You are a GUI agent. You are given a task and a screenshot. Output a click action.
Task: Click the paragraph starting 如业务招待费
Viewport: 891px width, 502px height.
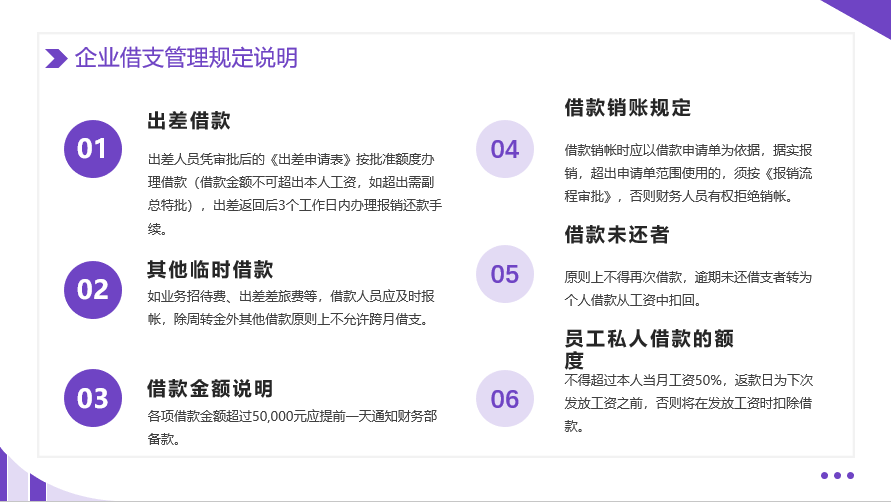291,308
